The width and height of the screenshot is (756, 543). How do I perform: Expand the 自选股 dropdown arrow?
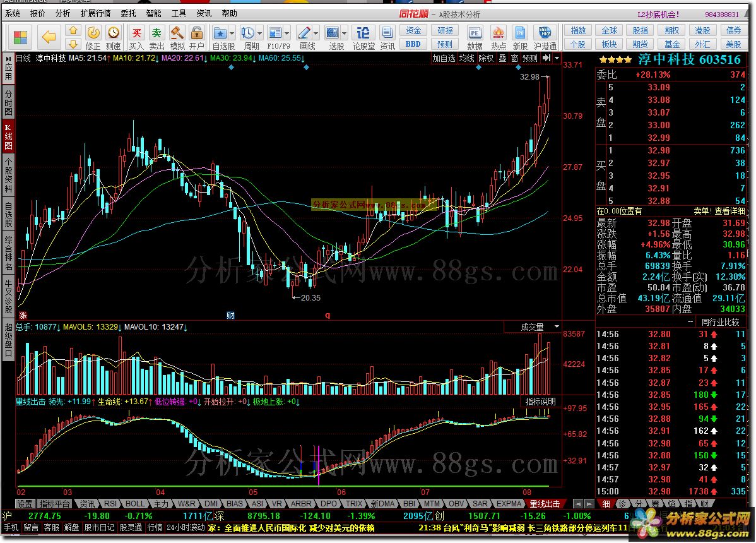(232, 33)
